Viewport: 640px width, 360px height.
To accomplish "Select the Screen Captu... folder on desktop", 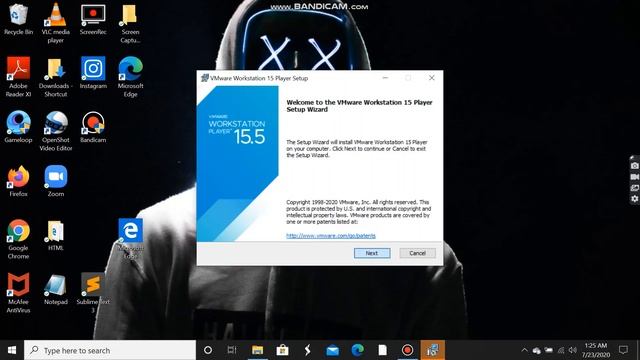I will (x=130, y=23).
